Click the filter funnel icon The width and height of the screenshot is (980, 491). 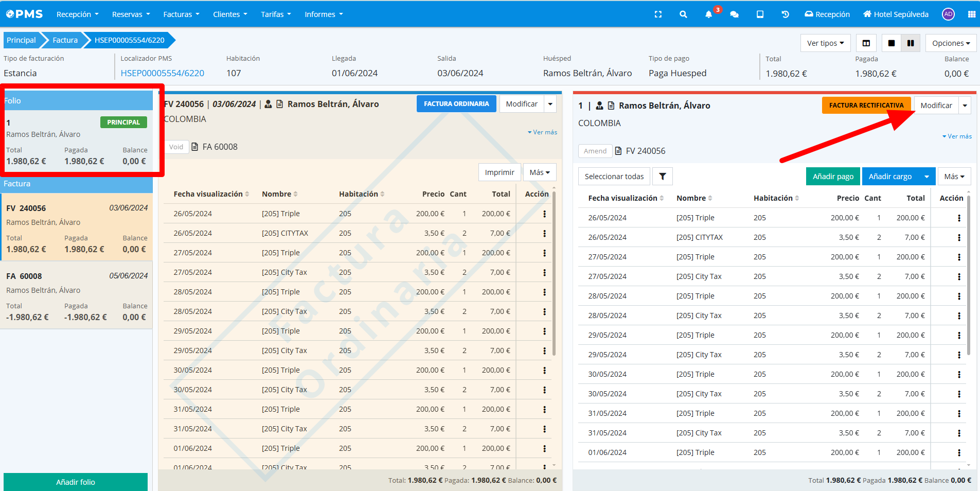click(x=663, y=177)
